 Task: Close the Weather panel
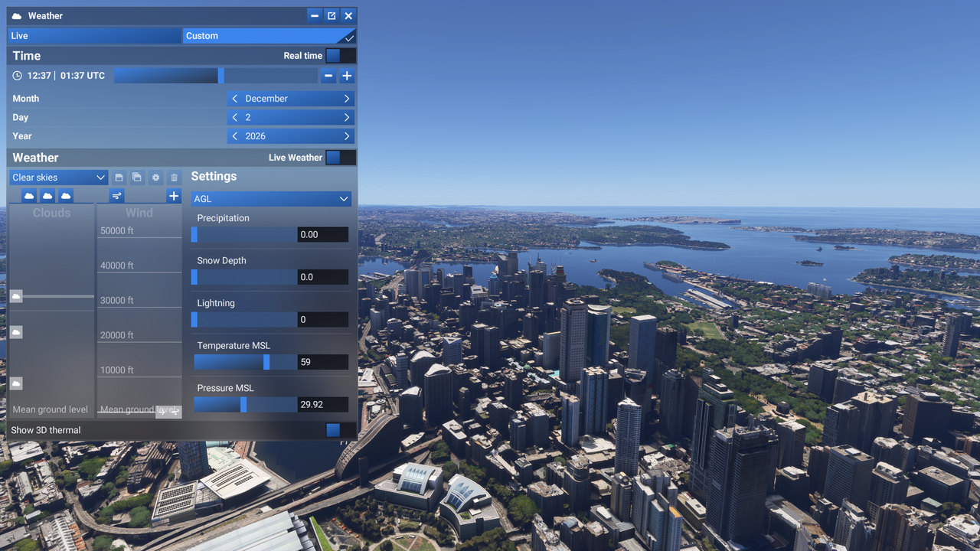pyautogui.click(x=348, y=16)
